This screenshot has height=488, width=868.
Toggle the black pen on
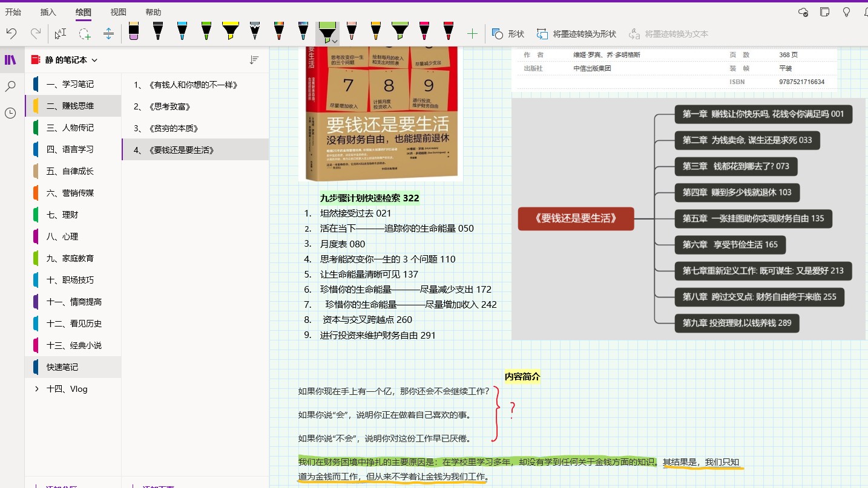158,30
